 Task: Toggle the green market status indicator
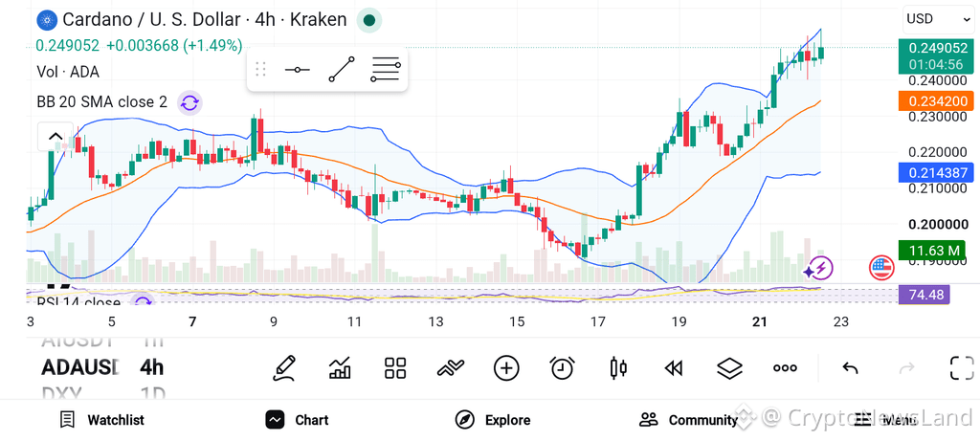tap(369, 21)
